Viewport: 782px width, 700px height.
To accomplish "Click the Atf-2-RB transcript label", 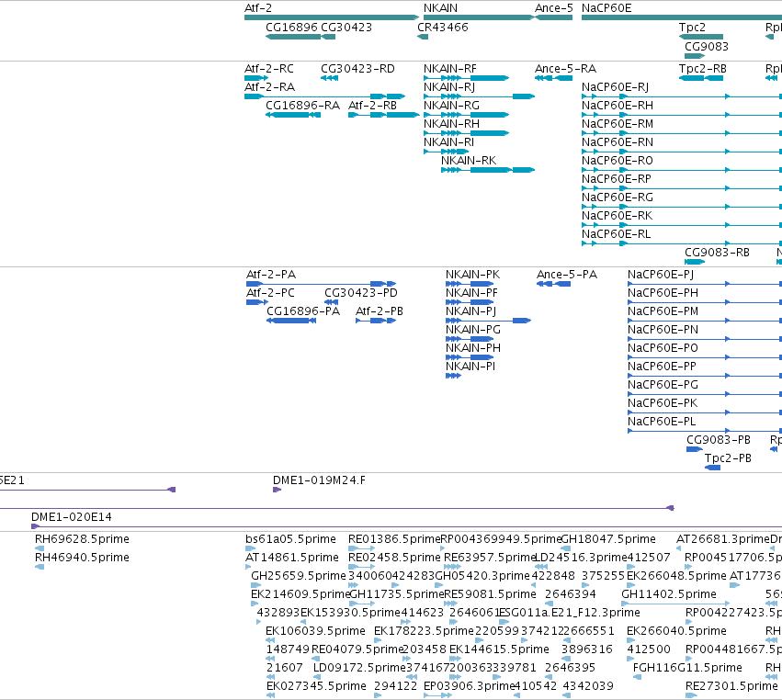I will tap(372, 106).
